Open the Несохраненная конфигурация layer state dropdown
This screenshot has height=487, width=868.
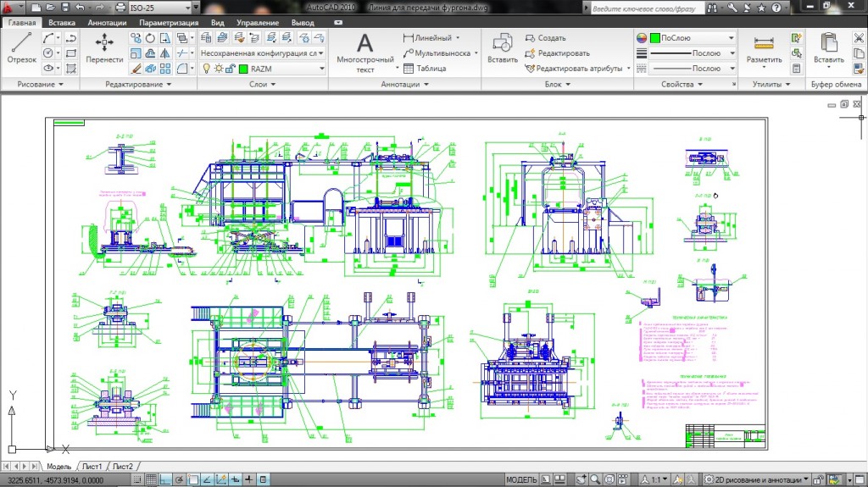click(x=321, y=53)
